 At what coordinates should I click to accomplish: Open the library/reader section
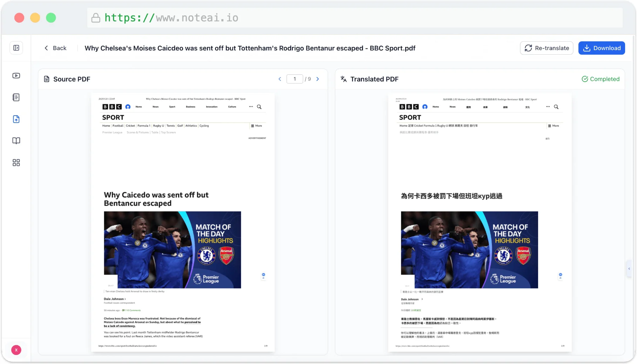16,140
